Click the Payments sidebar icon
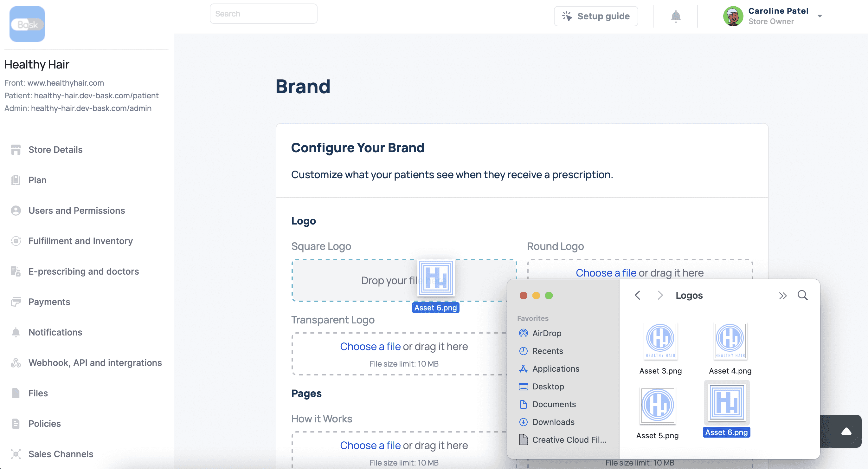 pyautogui.click(x=16, y=301)
